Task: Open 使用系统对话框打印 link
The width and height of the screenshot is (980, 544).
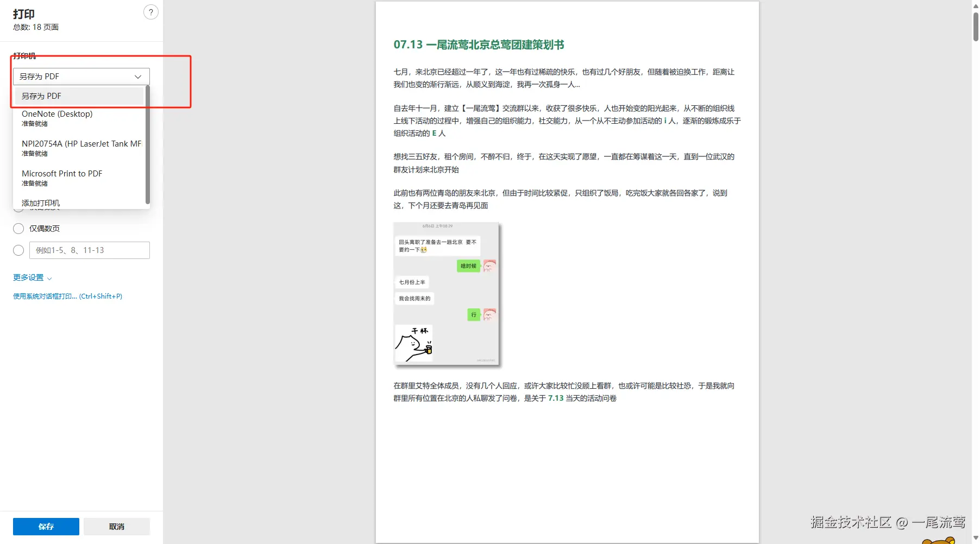Action: (x=68, y=296)
